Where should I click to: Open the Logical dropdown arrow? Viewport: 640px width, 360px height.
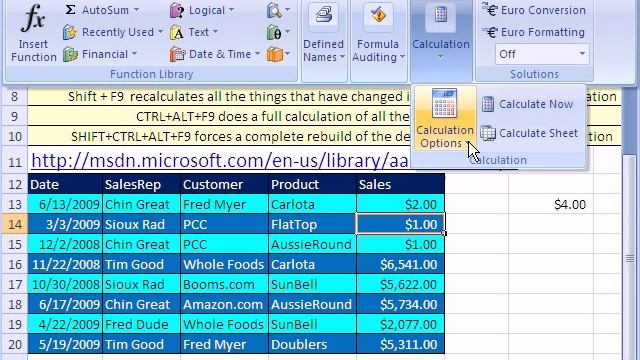click(x=231, y=10)
